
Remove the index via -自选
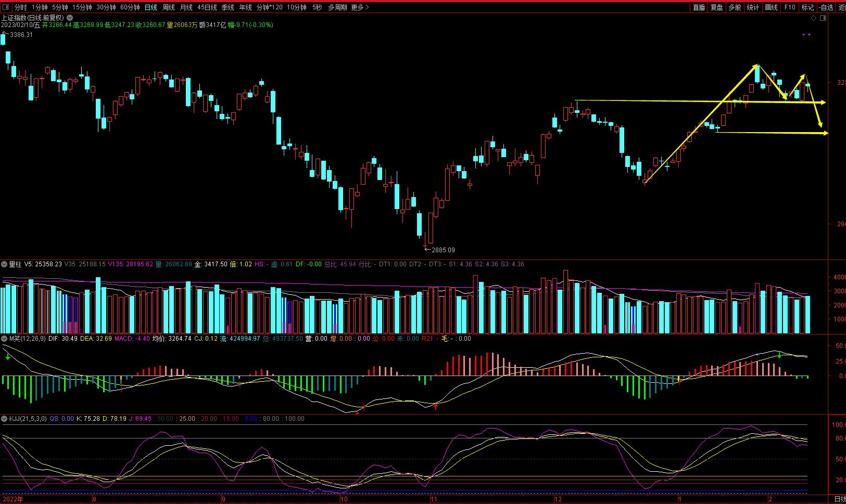click(x=826, y=7)
